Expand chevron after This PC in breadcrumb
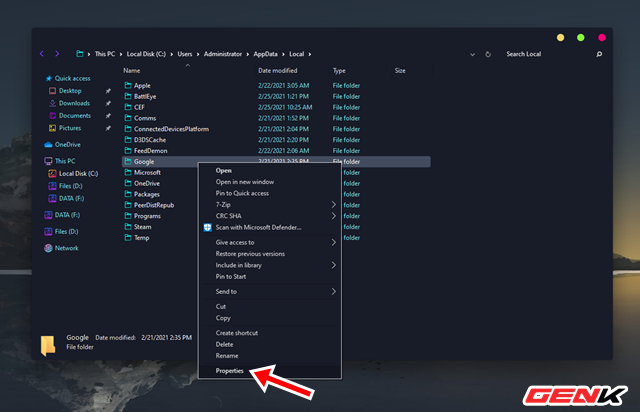 pyautogui.click(x=121, y=54)
